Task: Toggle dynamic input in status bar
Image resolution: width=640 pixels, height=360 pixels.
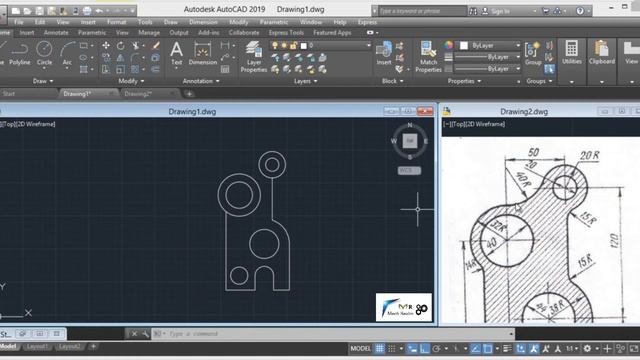Action: 413,348
